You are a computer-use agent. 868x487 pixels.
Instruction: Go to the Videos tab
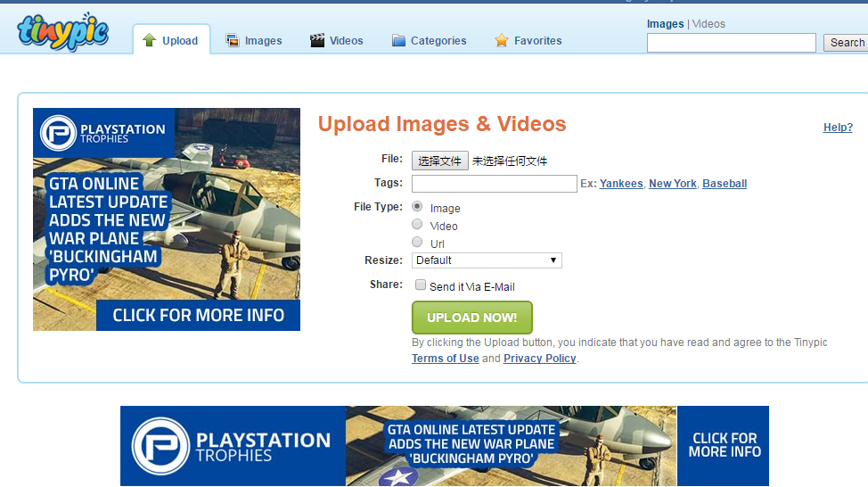(337, 40)
